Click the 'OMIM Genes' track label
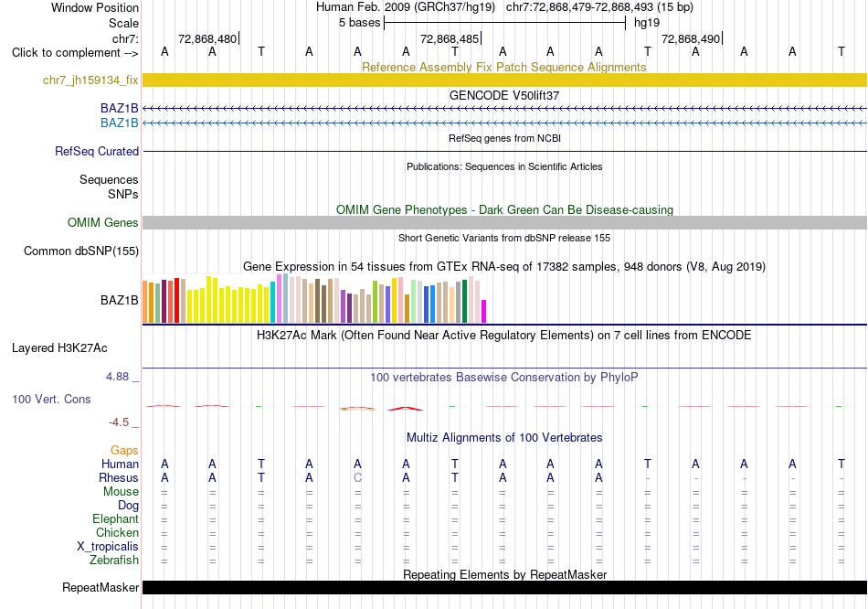This screenshot has width=868, height=609. pyautogui.click(x=102, y=222)
